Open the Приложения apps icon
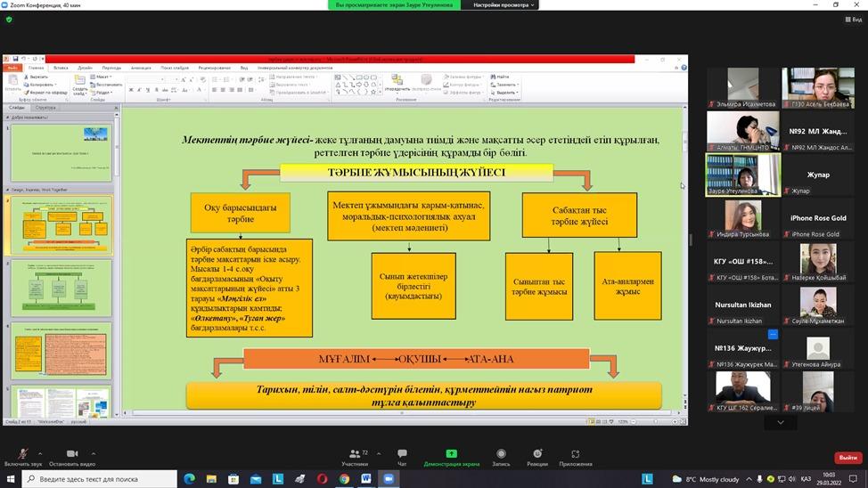The width and height of the screenshot is (868, 488). coord(576,454)
